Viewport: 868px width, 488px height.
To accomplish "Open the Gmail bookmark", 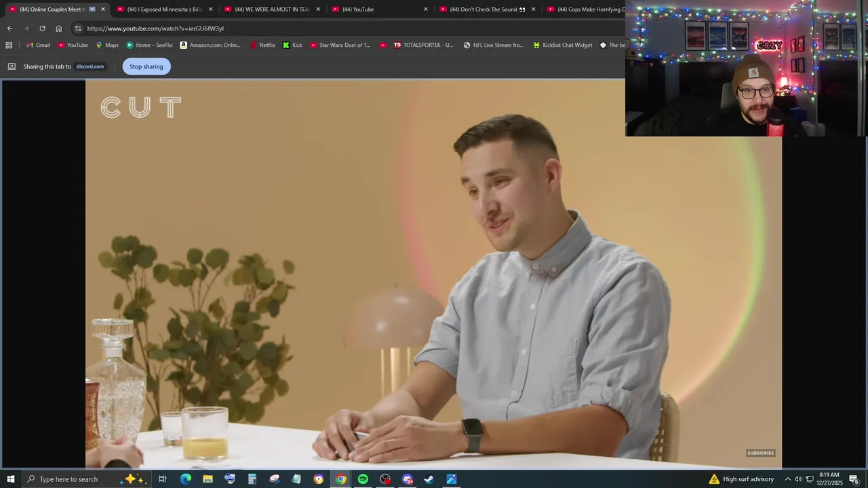I will coord(38,45).
